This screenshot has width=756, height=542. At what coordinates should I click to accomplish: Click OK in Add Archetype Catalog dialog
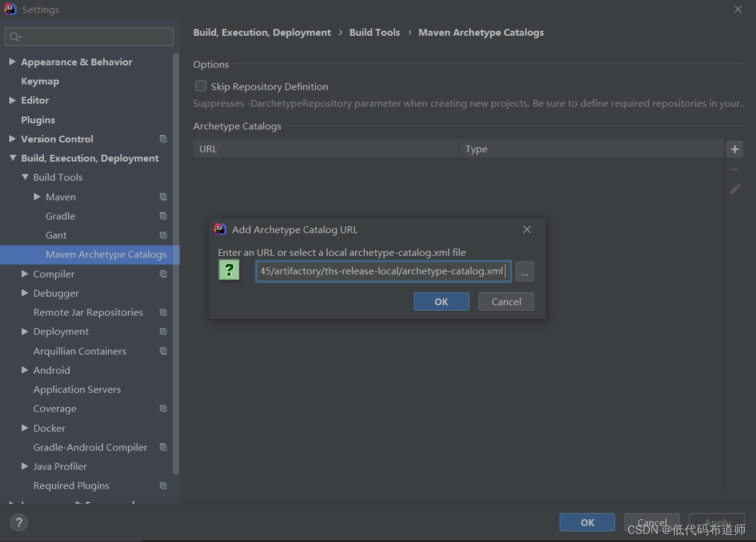click(x=441, y=302)
